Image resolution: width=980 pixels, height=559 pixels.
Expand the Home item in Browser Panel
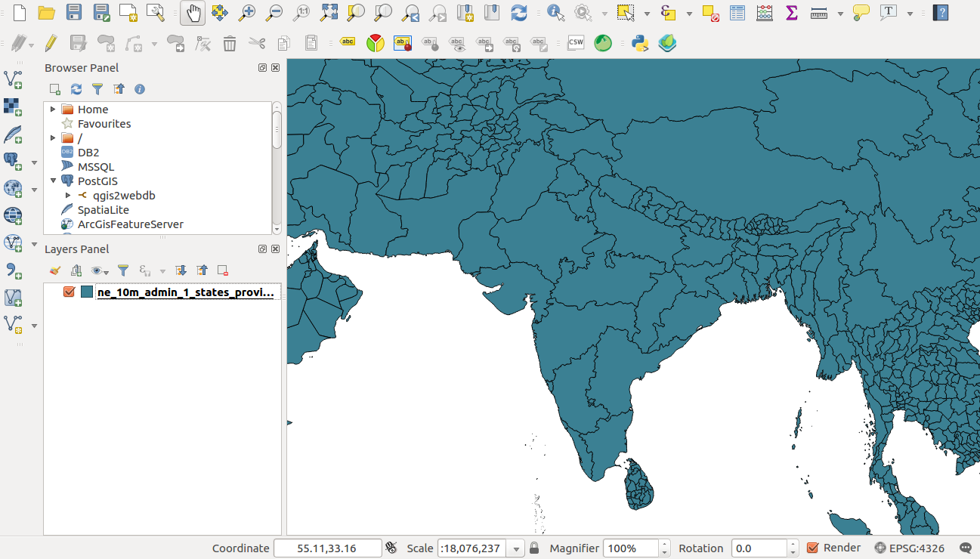pyautogui.click(x=52, y=109)
